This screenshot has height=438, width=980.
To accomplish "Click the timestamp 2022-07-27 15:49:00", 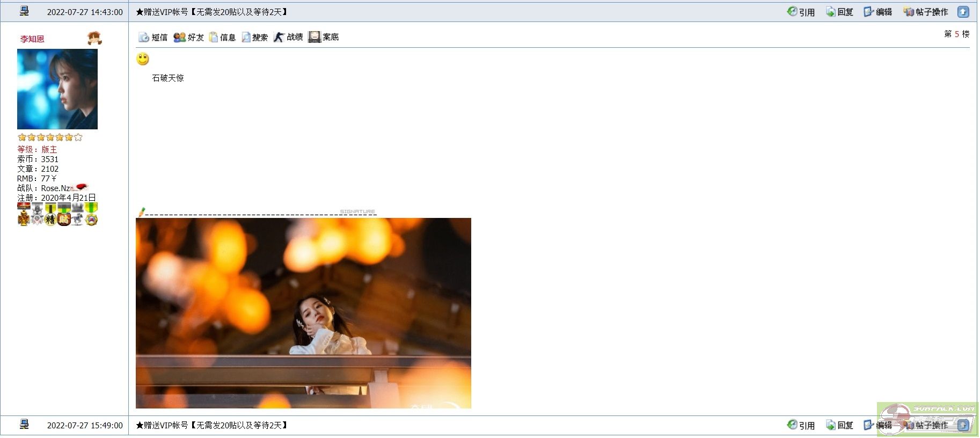I will click(85, 425).
